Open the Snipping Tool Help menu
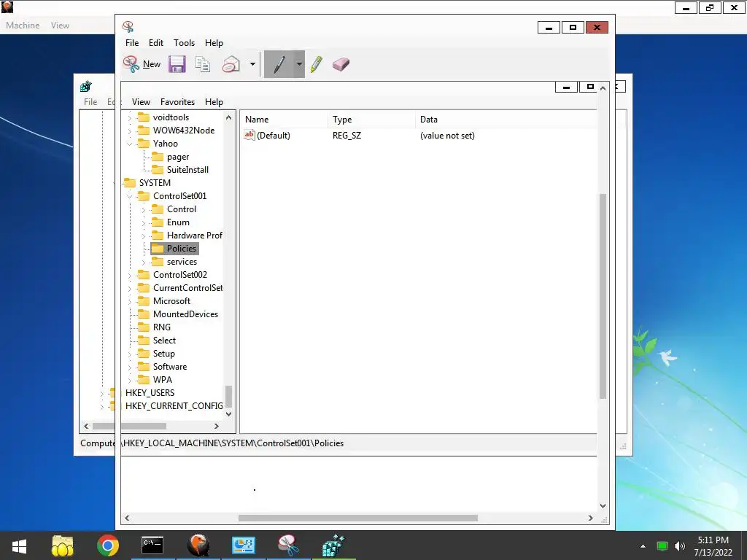Screen dimensions: 747x560 [x=214, y=43]
